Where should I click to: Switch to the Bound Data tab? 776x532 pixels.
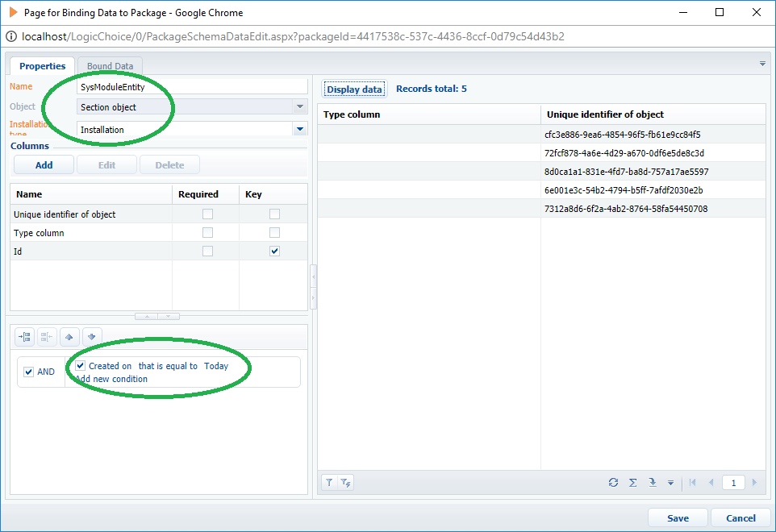(109, 66)
